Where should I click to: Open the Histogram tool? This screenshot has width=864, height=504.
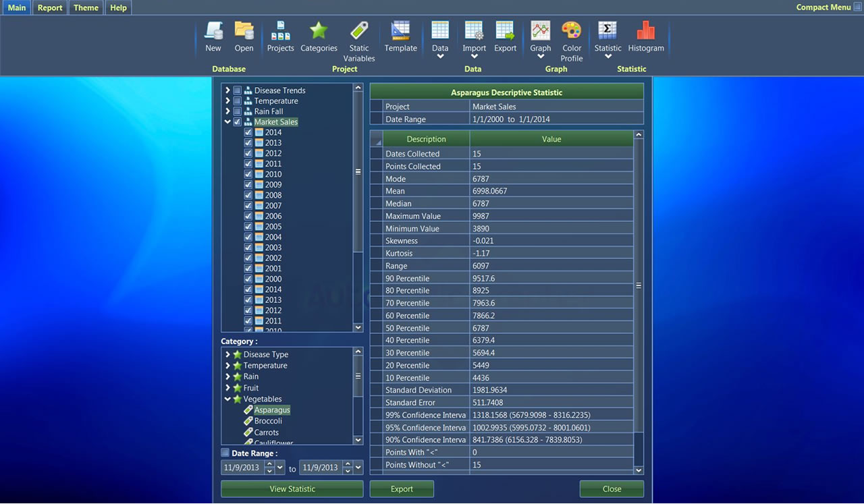(x=646, y=30)
